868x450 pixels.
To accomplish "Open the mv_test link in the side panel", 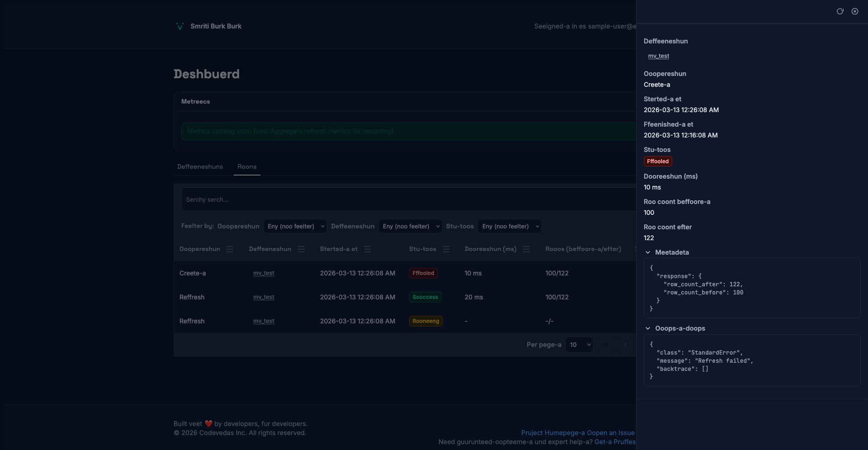I will click(x=658, y=56).
